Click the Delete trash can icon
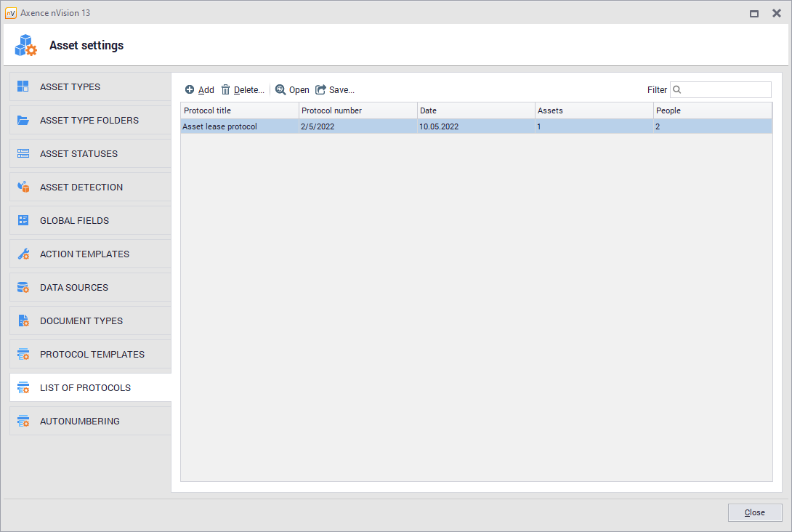Image resolution: width=792 pixels, height=532 pixels. point(226,90)
